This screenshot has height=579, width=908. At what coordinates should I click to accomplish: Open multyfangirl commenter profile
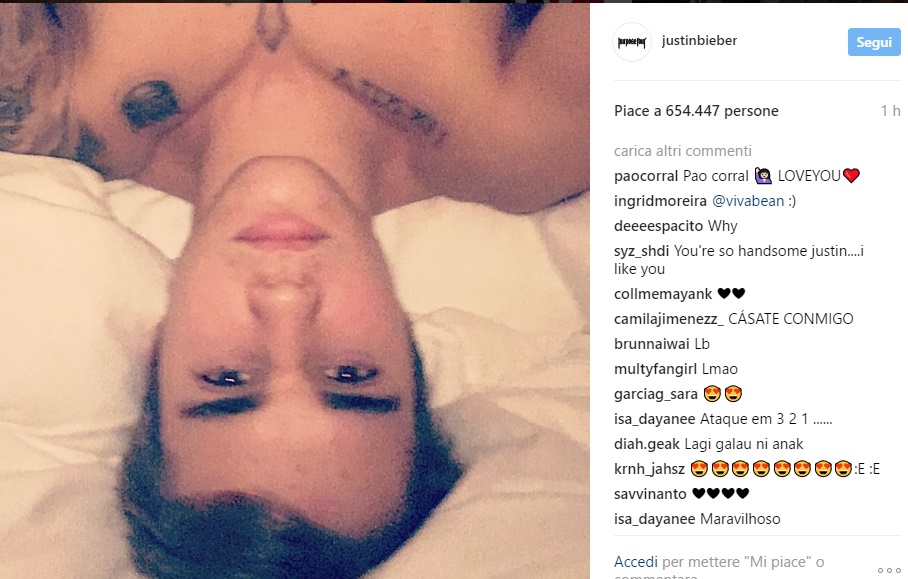pyautogui.click(x=655, y=369)
